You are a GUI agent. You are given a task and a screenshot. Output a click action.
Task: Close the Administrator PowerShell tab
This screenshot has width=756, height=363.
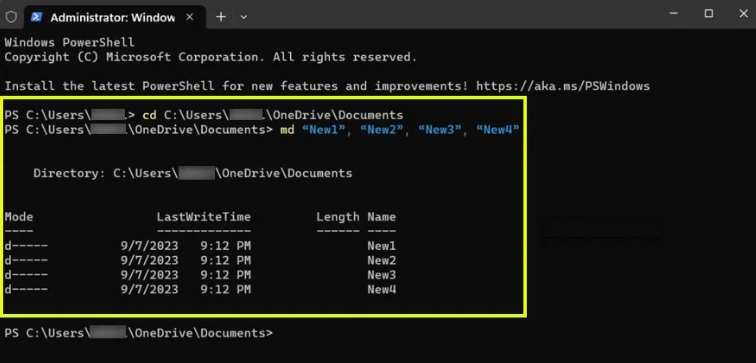click(x=189, y=17)
